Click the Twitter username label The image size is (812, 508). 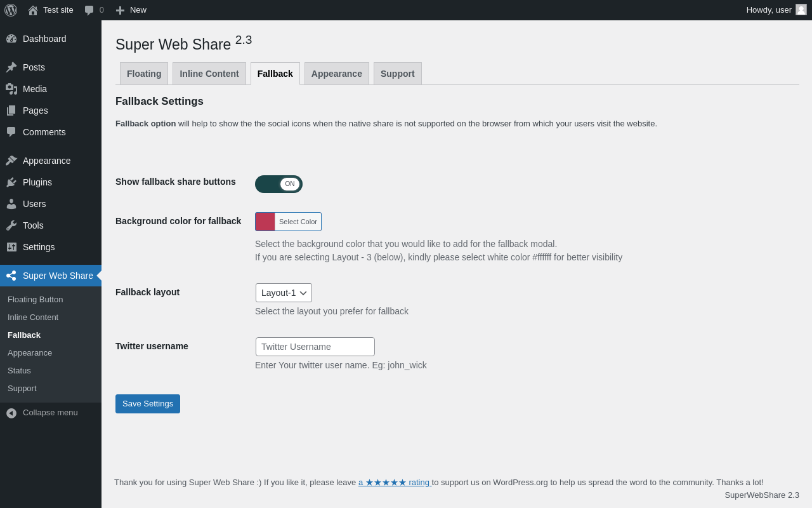coord(152,346)
